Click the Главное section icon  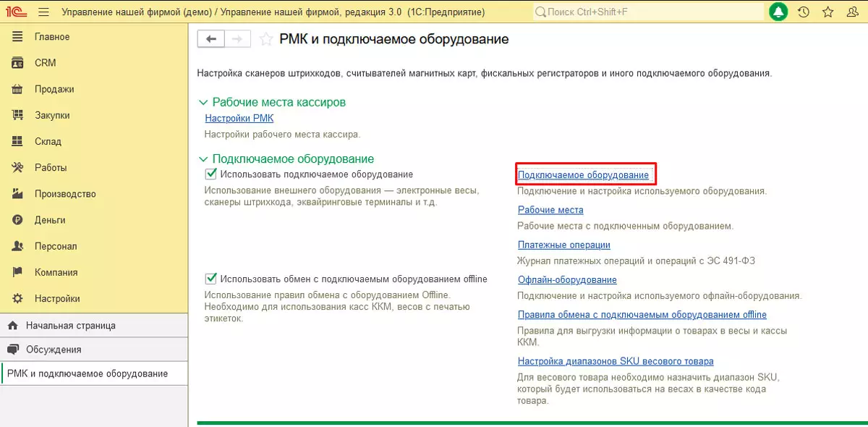pyautogui.click(x=18, y=37)
